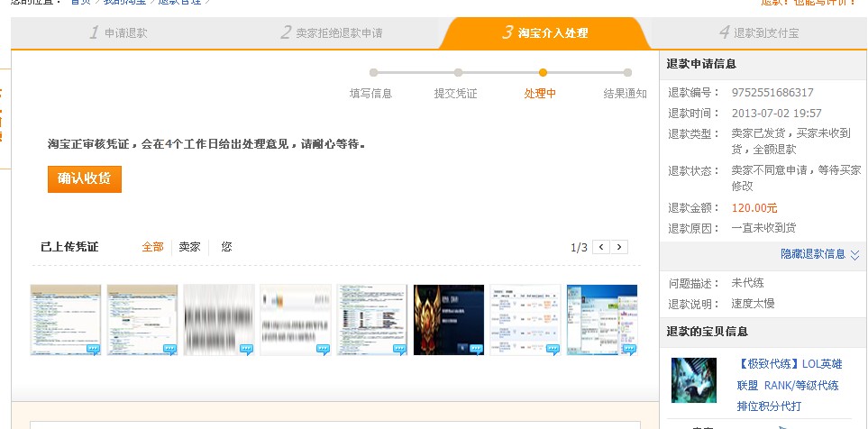Screen dimensions: 868x429
Task: Click comment bubble icon on game emblem thumbnail
Action: (x=477, y=350)
